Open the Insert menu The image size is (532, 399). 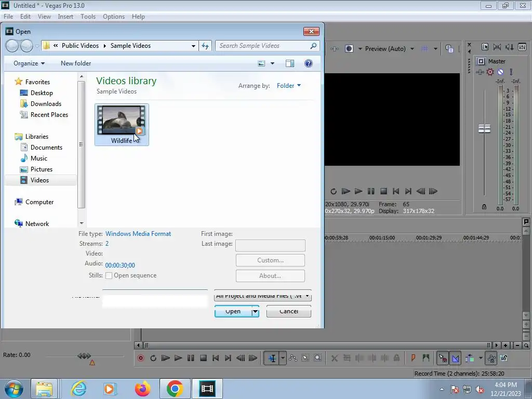coord(65,16)
